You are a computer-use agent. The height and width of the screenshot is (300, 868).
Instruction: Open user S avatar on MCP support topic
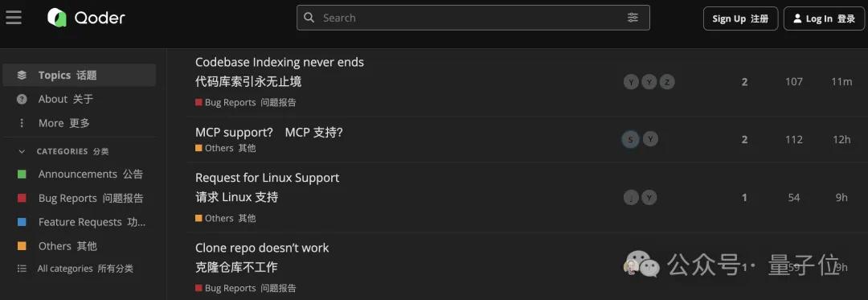(x=630, y=139)
